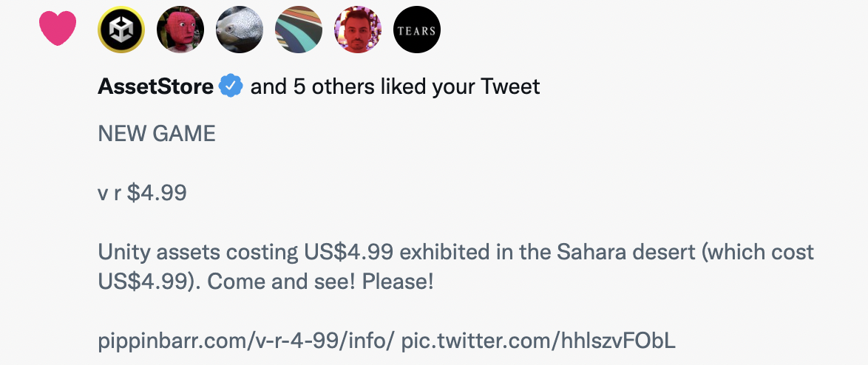This screenshot has width=868, height=365.
Task: Click the "v r $4.99" tweet line
Action: (x=142, y=193)
